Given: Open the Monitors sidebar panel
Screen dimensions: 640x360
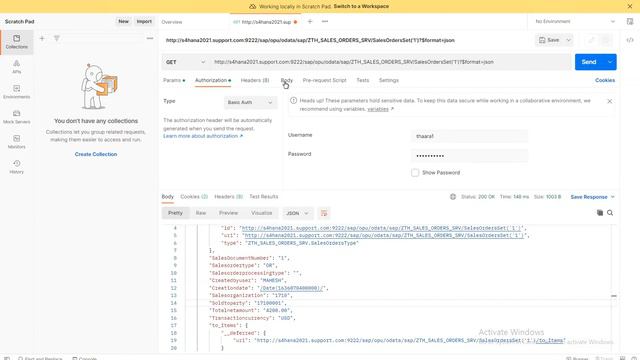Looking at the screenshot, I should tap(16, 142).
